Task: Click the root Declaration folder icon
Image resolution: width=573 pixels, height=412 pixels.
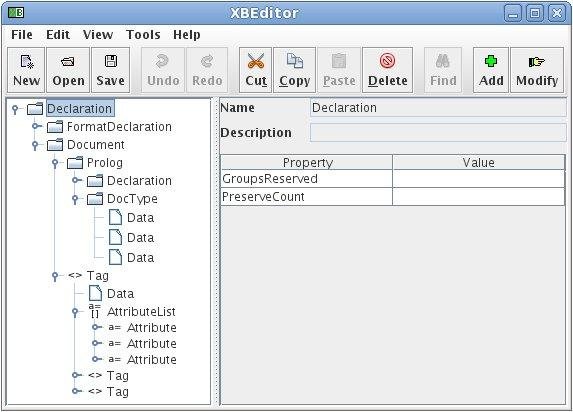Action: [x=35, y=109]
